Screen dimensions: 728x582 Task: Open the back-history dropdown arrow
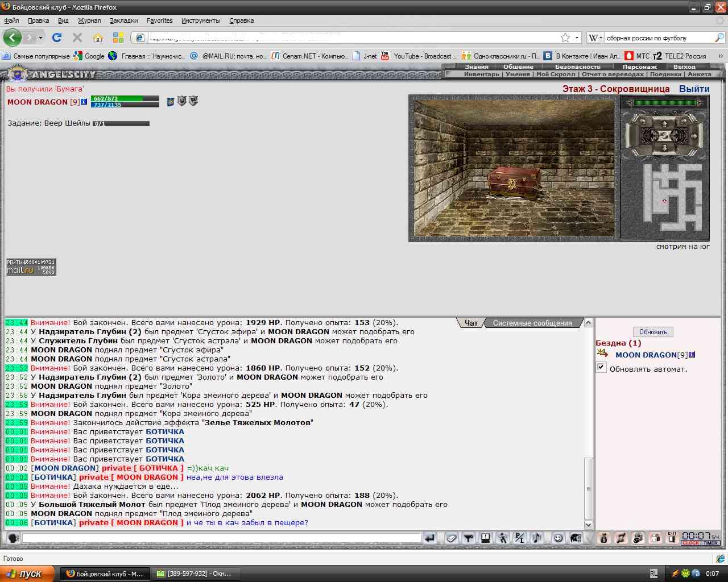coord(40,38)
